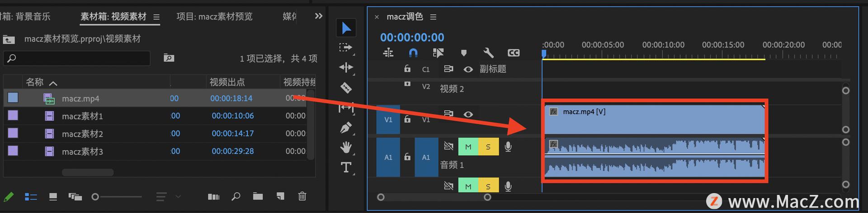Switch bin to Icon View
The width and height of the screenshot is (868, 213).
pyautogui.click(x=53, y=197)
